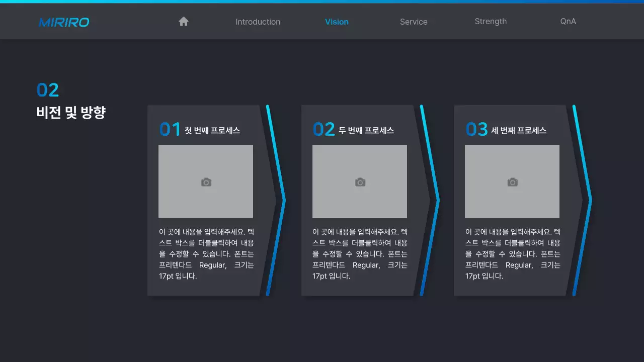The width and height of the screenshot is (644, 362).
Task: Click the section title 비전 및 방향
Action: (x=71, y=113)
